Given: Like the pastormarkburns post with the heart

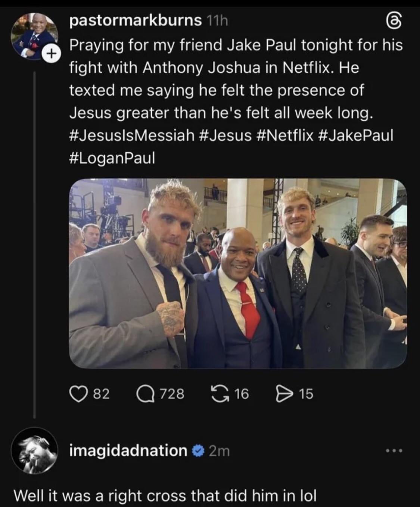Looking at the screenshot, I should tap(78, 394).
